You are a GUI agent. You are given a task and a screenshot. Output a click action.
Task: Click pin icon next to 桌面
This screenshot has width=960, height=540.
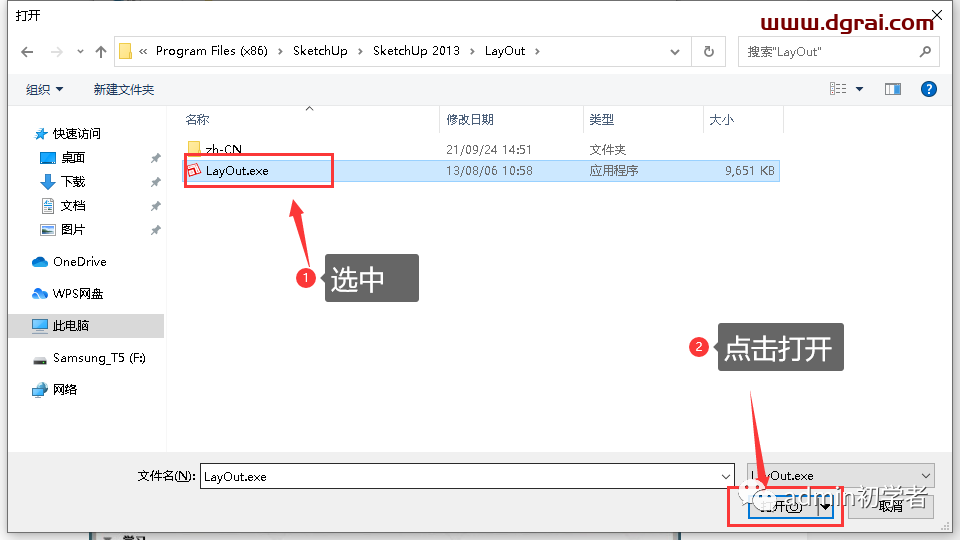pos(156,158)
